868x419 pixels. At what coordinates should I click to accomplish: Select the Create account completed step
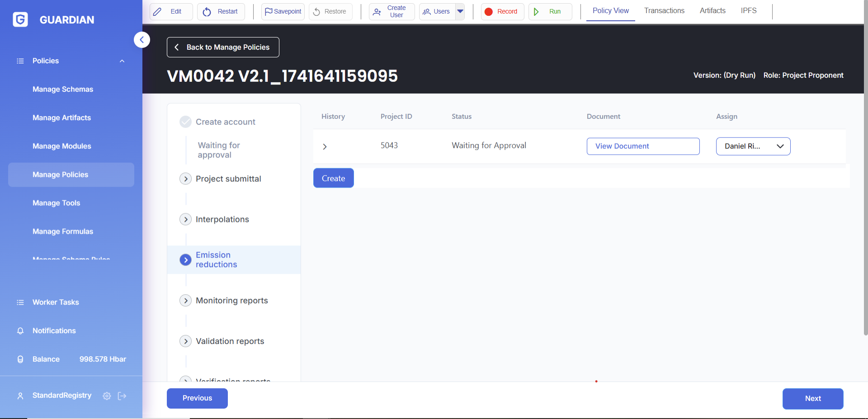pos(225,122)
